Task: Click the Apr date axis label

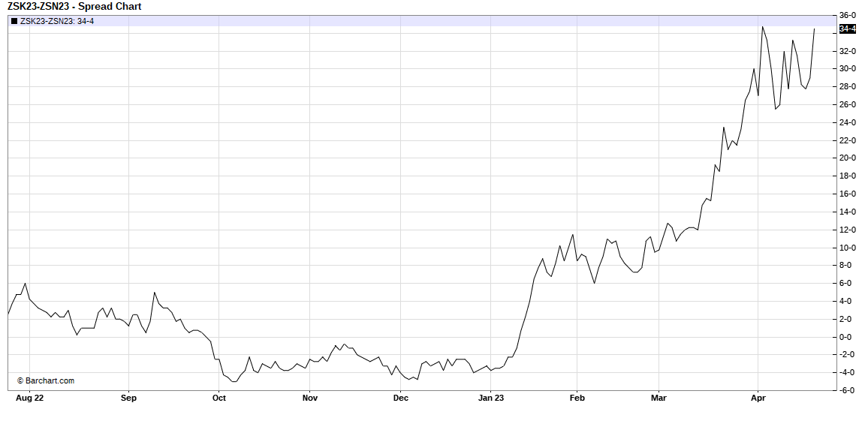Action: [758, 398]
